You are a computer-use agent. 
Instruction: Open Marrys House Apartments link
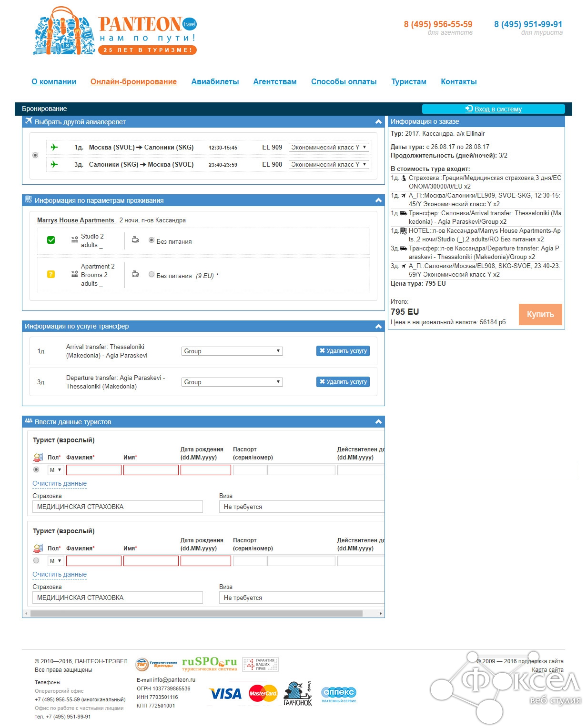click(x=76, y=220)
